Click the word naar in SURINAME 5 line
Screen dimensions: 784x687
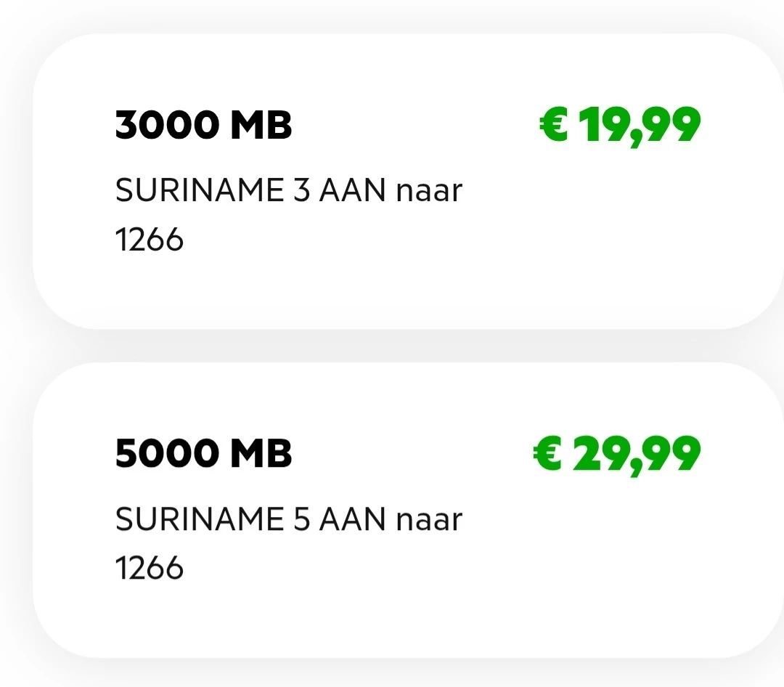429,521
